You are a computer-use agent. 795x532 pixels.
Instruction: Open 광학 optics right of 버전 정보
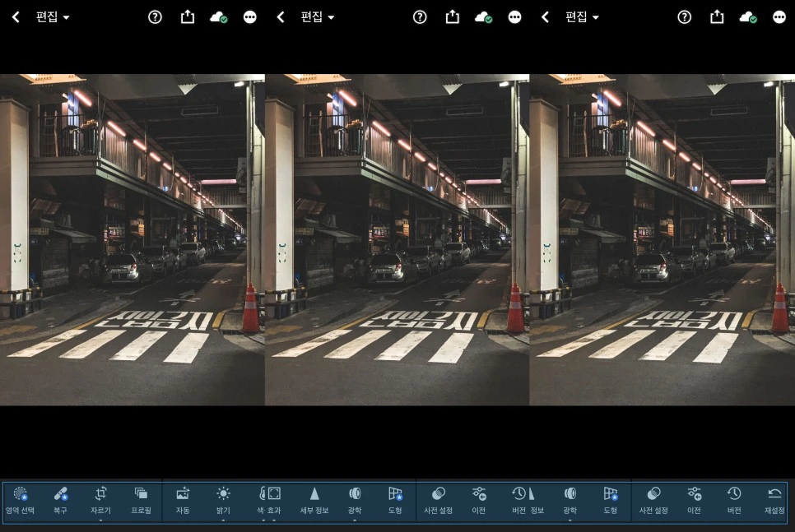click(x=570, y=501)
